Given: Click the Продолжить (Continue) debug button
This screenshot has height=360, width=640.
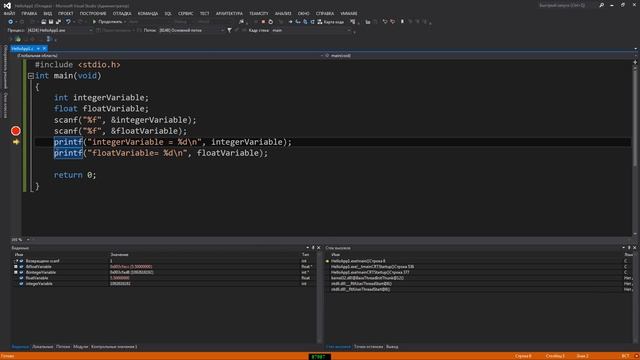Looking at the screenshot, I should point(107,22).
